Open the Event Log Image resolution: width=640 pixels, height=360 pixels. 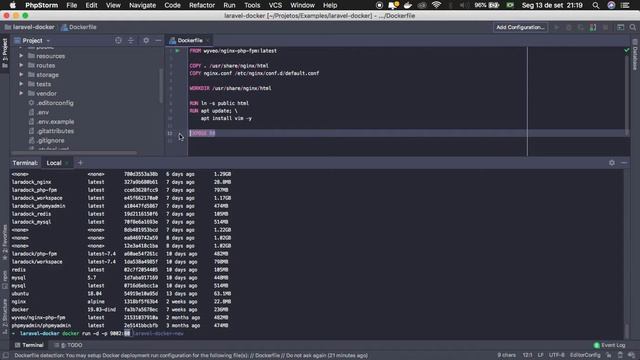[609, 345]
